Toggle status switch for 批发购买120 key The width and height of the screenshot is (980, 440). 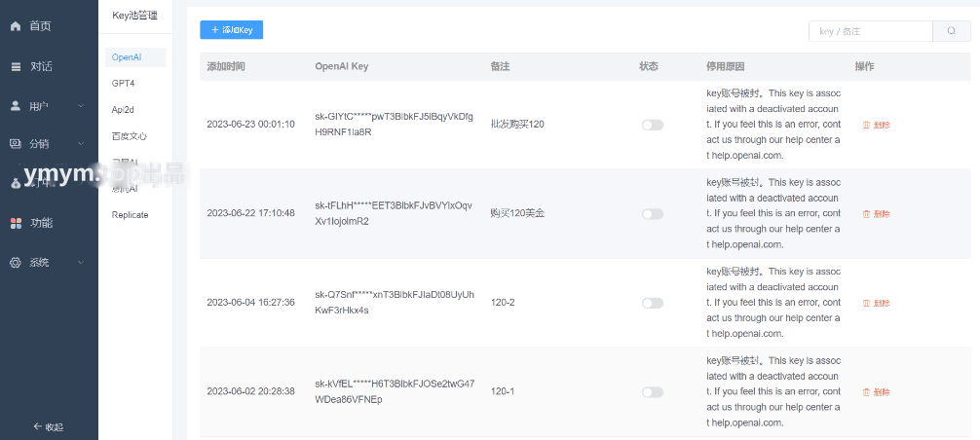pos(653,125)
